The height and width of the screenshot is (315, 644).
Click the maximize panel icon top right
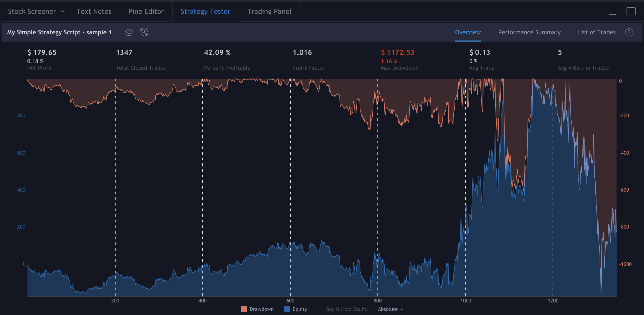(x=631, y=12)
